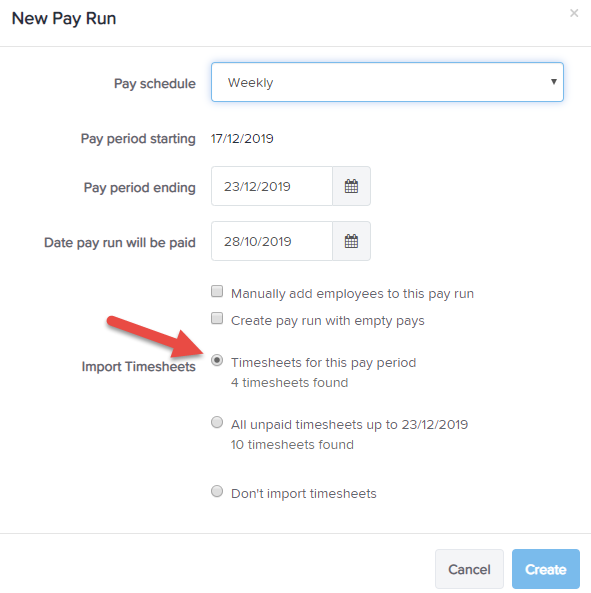Select Don't import timesheets option
The image size is (591, 593).
pyautogui.click(x=217, y=491)
